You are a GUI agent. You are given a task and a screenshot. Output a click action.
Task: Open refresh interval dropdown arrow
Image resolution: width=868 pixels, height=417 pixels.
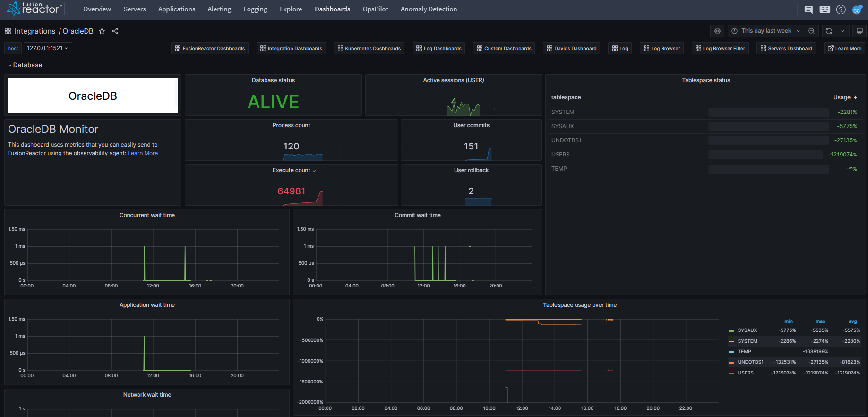842,31
